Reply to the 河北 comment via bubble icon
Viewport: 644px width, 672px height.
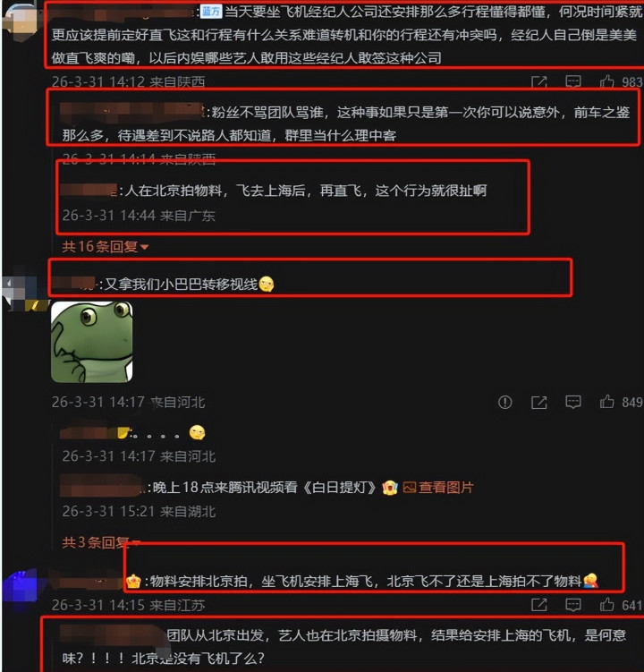pyautogui.click(x=572, y=402)
